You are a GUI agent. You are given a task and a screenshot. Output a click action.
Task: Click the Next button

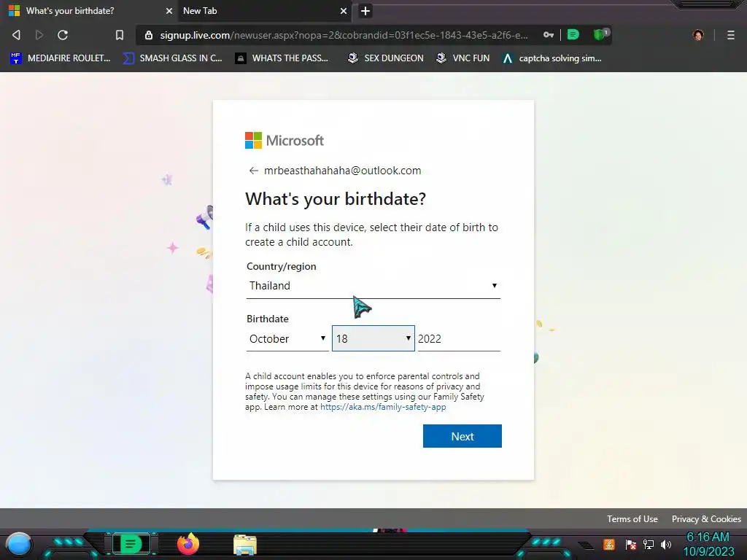point(462,436)
